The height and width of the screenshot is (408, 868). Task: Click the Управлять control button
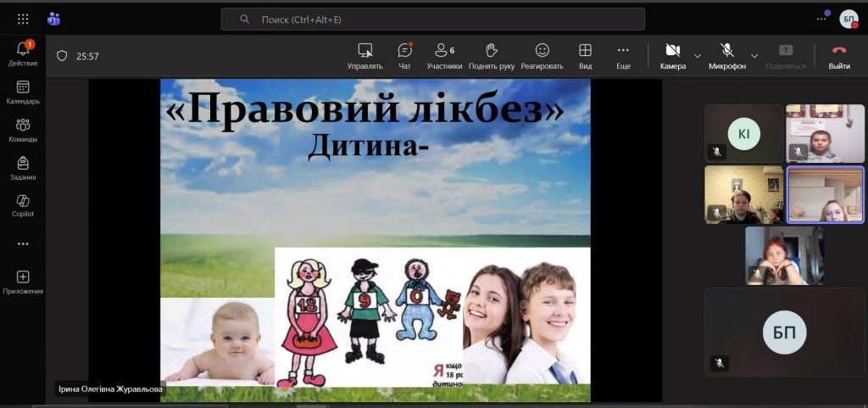(364, 57)
